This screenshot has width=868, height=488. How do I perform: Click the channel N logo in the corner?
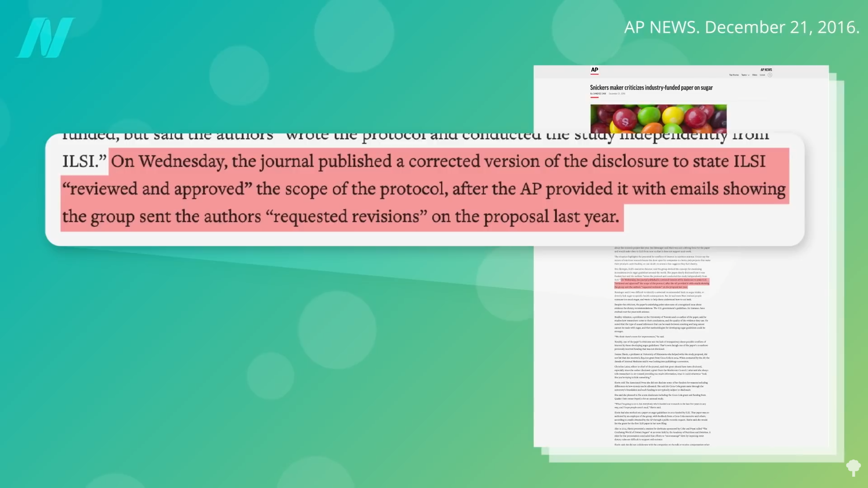(x=45, y=38)
